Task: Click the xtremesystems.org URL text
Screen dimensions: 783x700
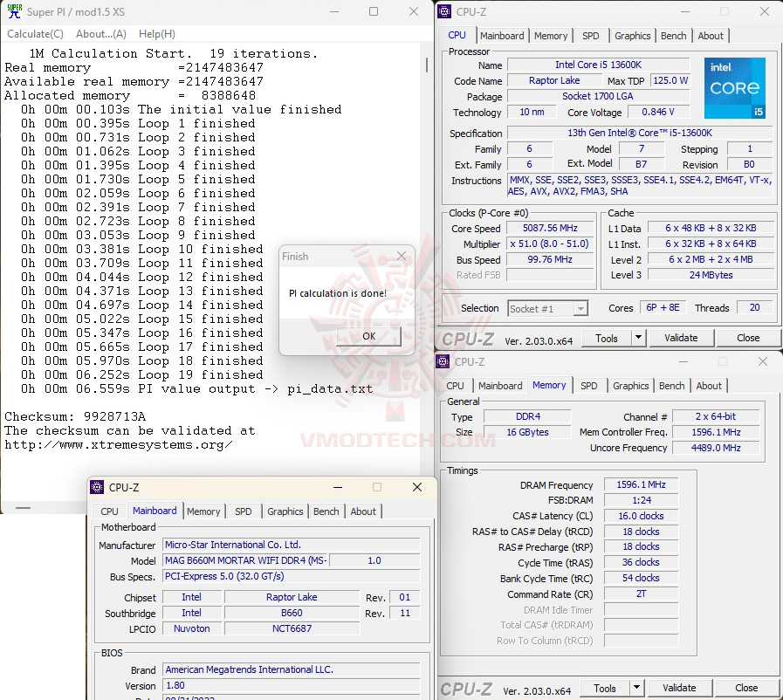Action: coord(119,444)
